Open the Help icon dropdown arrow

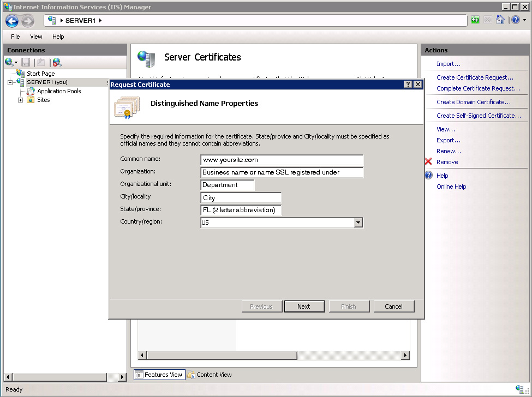pyautogui.click(x=524, y=20)
